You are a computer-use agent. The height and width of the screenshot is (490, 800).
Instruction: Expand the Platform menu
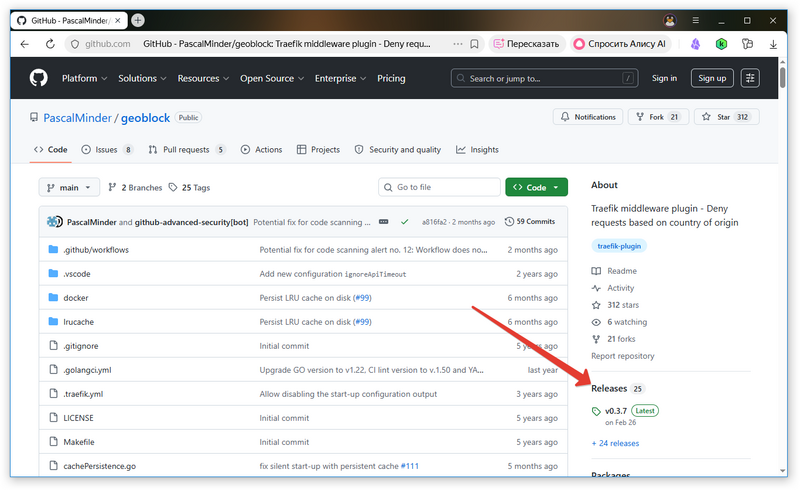(84, 78)
